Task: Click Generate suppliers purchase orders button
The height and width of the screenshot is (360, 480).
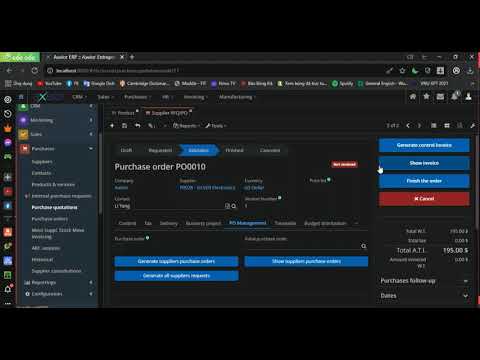Action: (176, 261)
